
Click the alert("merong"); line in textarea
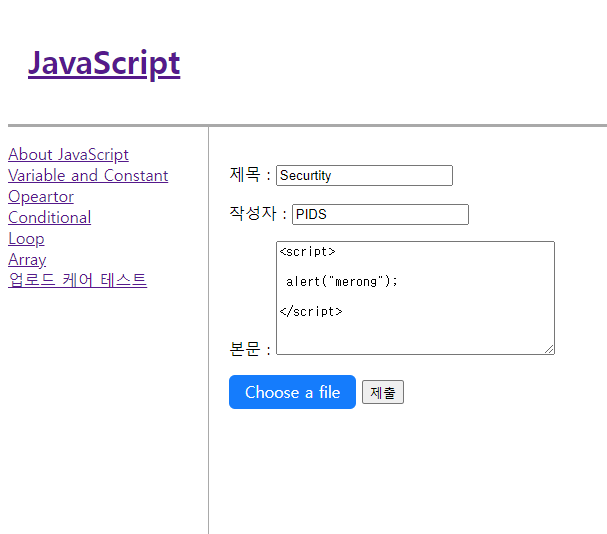(341, 282)
